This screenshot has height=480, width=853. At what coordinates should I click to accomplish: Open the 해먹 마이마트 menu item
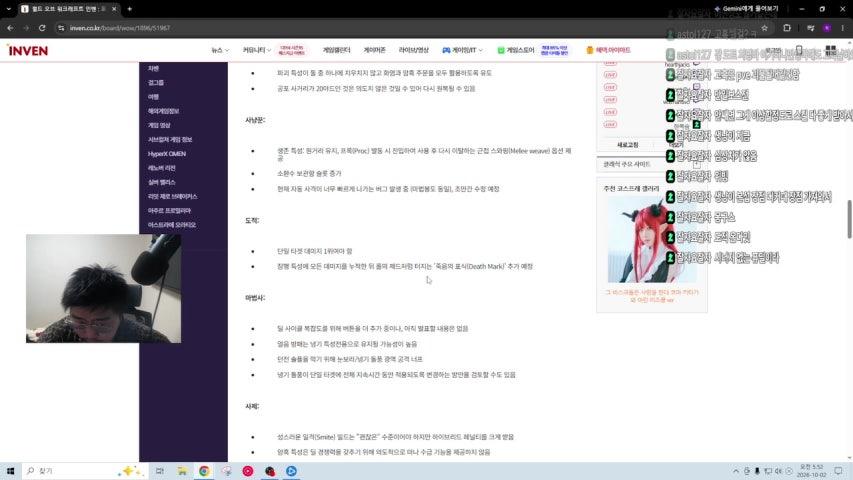[608, 50]
